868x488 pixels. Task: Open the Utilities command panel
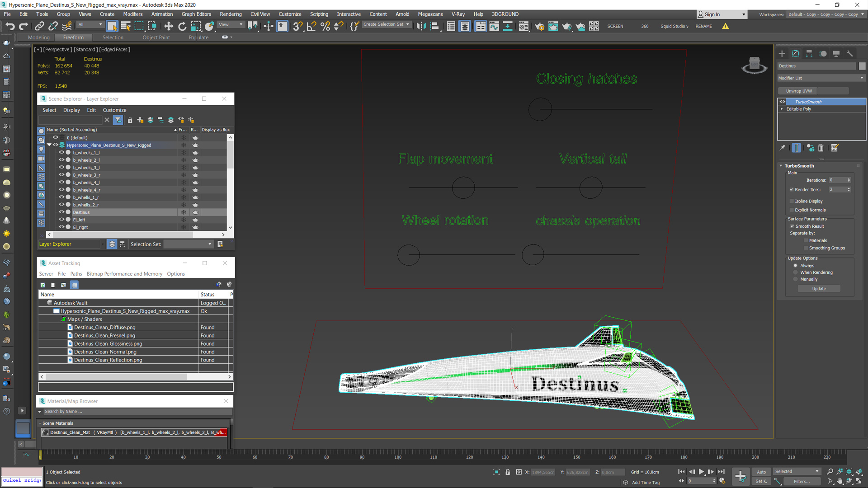coord(850,54)
